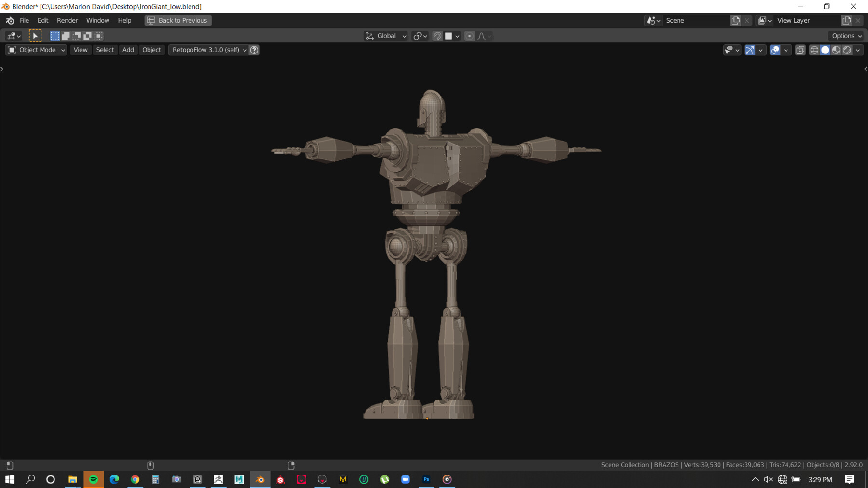Switch to Rendered viewport shading
The width and height of the screenshot is (868, 488).
point(847,50)
